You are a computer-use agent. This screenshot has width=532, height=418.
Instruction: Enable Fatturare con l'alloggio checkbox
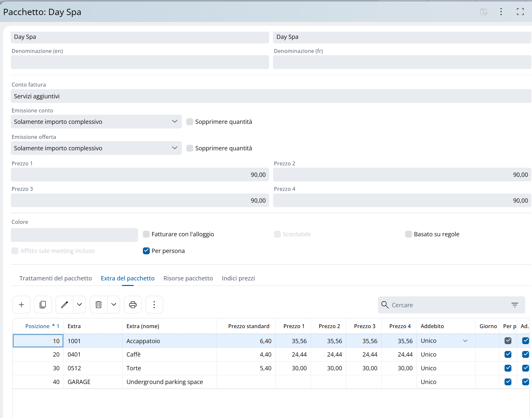[x=146, y=234]
